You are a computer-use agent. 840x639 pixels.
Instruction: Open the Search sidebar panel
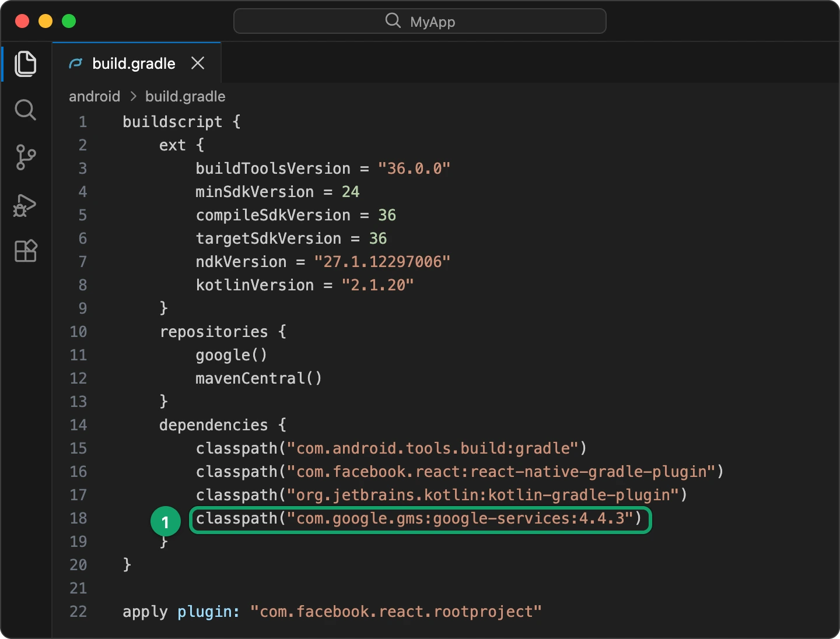click(x=26, y=110)
